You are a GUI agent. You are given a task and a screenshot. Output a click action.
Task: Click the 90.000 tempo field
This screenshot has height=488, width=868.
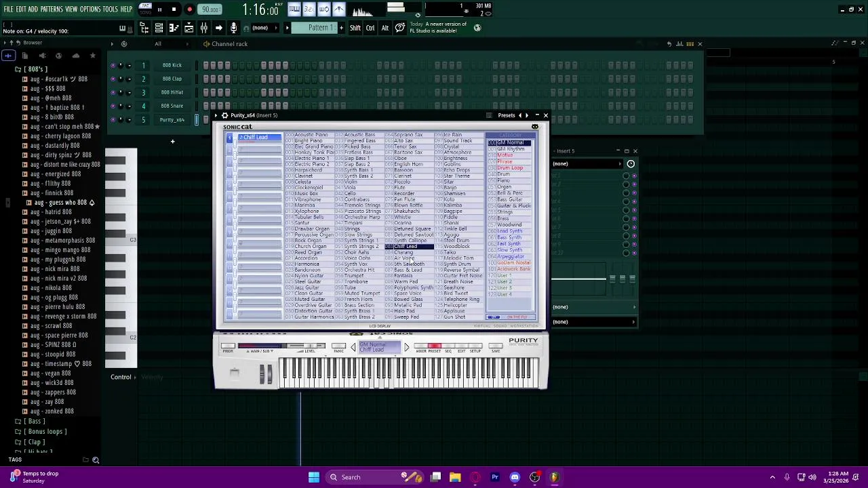[210, 9]
